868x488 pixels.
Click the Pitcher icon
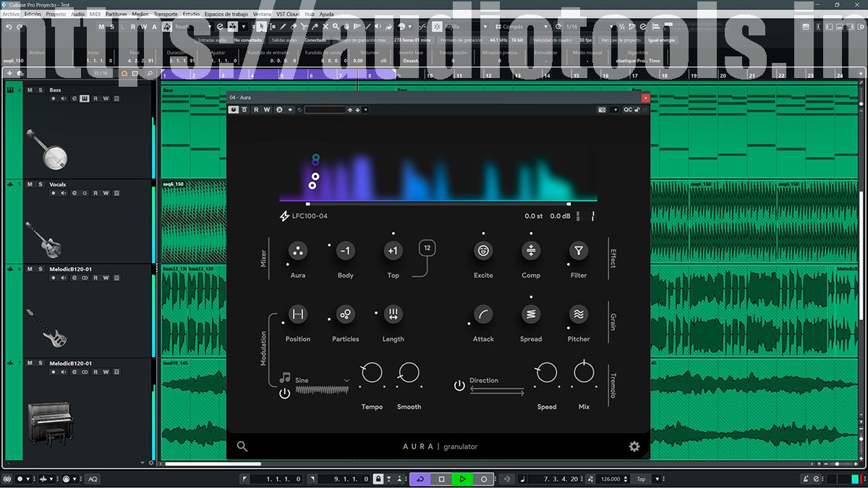click(x=578, y=314)
